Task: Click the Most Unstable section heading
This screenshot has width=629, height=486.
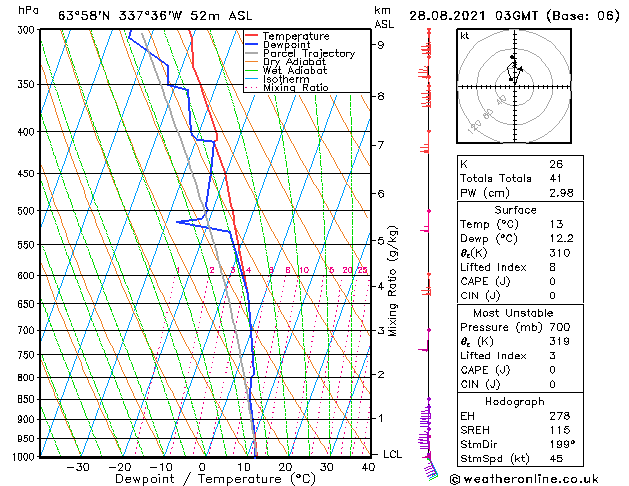Action: click(x=513, y=313)
